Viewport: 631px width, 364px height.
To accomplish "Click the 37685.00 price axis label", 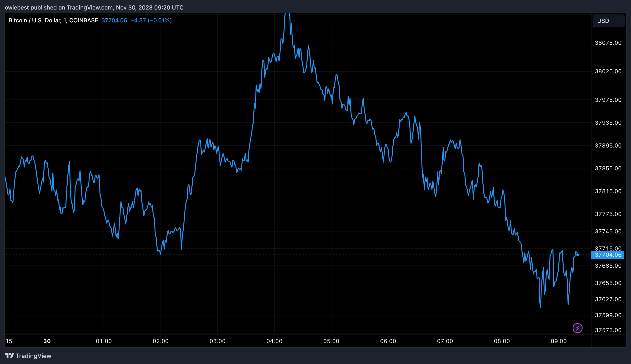I will click(608, 266).
